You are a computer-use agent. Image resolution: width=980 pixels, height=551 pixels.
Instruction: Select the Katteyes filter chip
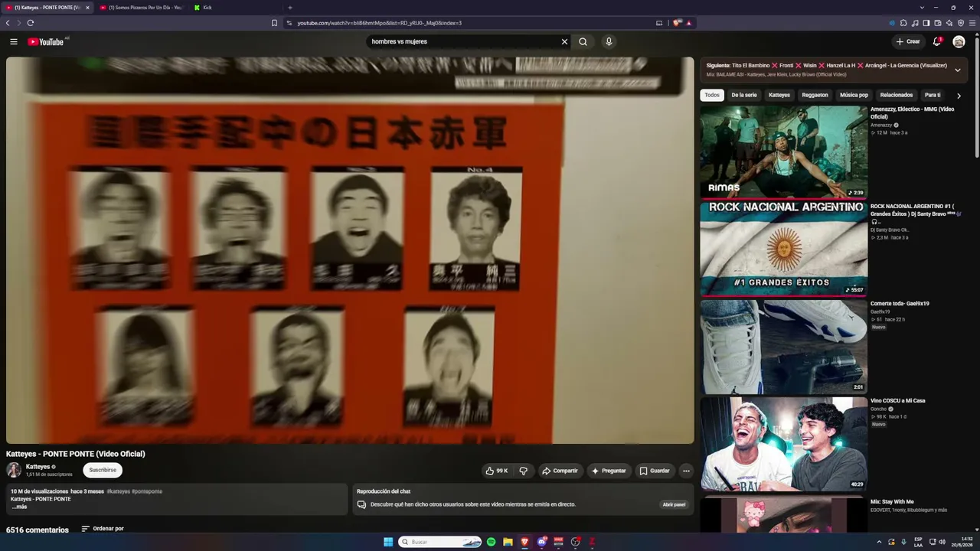pyautogui.click(x=779, y=95)
